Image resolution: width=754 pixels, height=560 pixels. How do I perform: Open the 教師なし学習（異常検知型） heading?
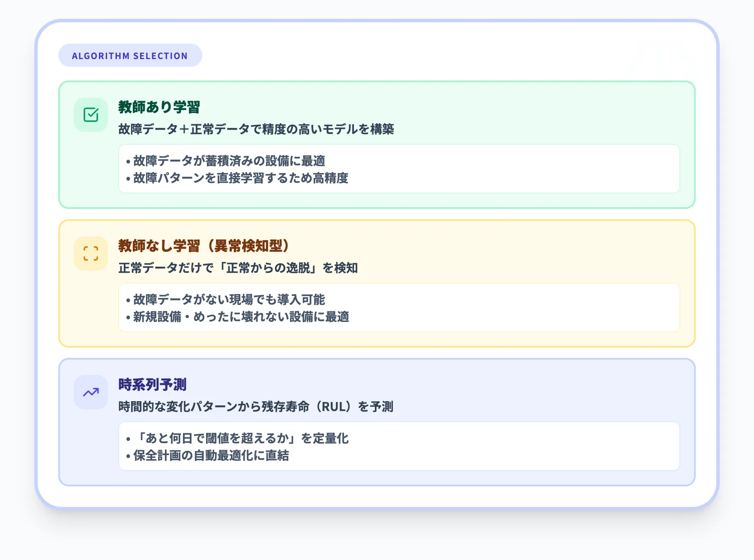click(203, 246)
